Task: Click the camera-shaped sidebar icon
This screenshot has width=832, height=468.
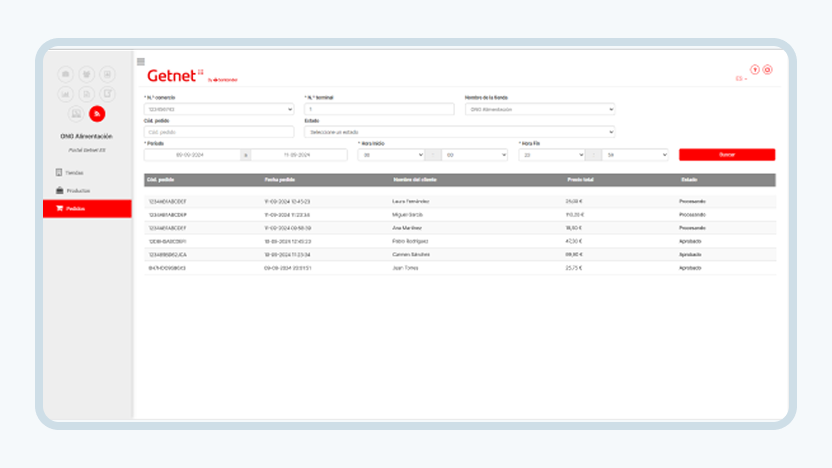Action: click(x=66, y=74)
